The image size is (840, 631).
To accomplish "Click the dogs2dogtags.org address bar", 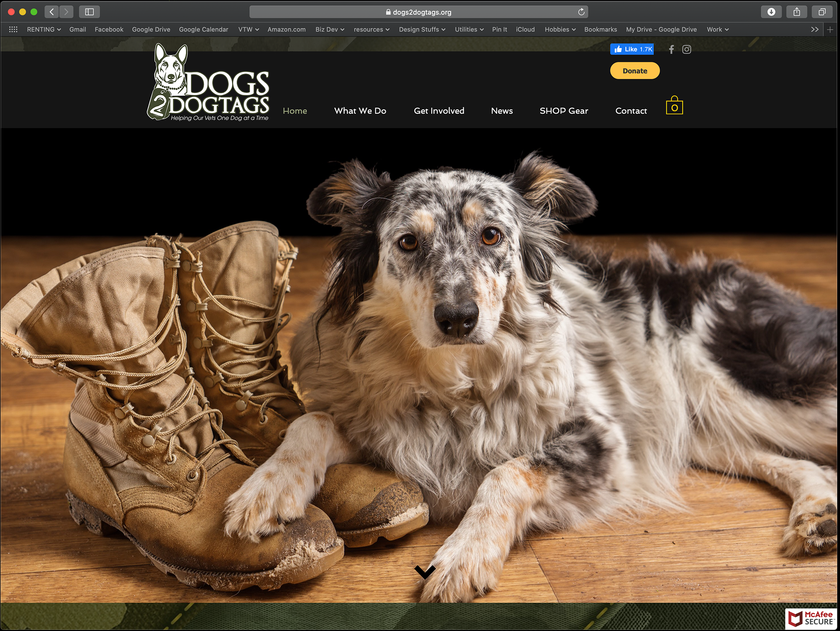I will (418, 12).
